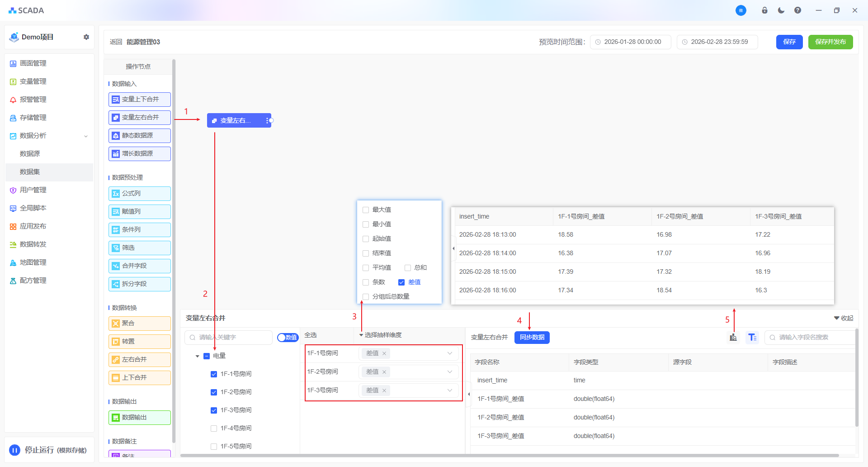The width and height of the screenshot is (868, 467).
Task: Uncheck the 差值 checkbox
Action: tap(401, 282)
